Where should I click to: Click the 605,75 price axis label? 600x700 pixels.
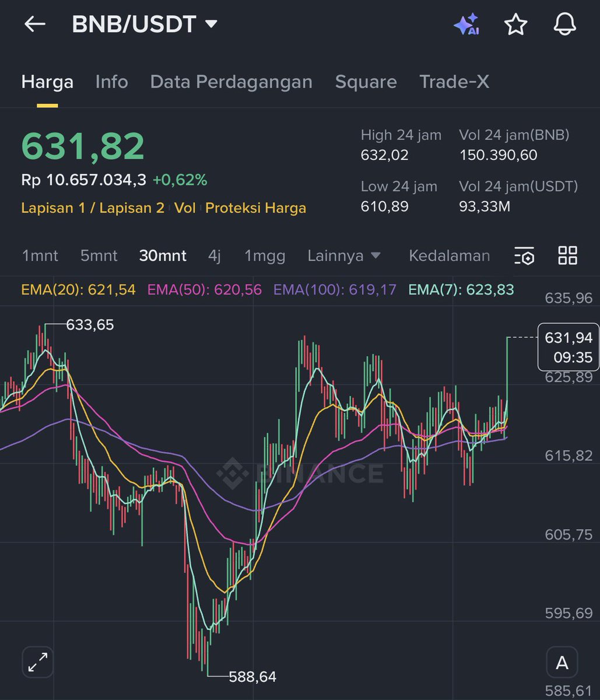pyautogui.click(x=569, y=534)
